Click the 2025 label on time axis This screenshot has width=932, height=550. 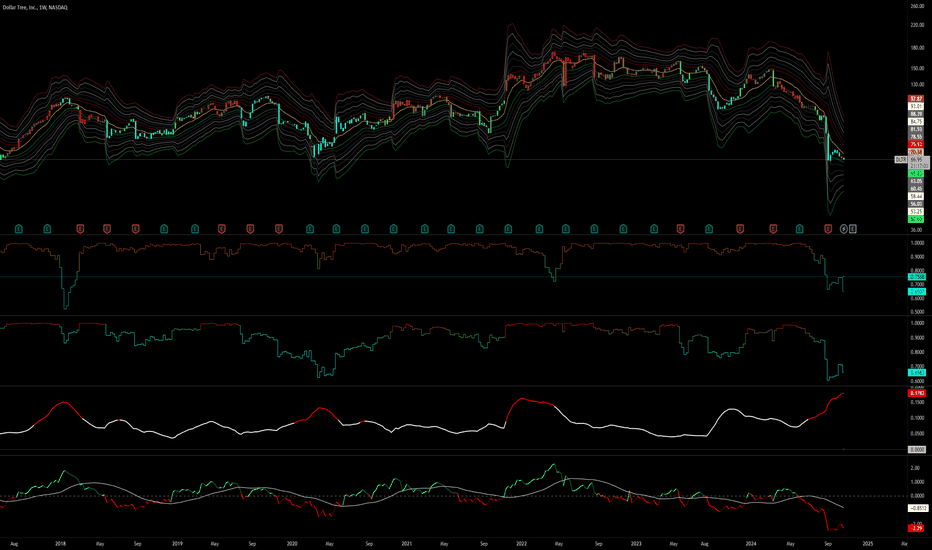(867, 544)
